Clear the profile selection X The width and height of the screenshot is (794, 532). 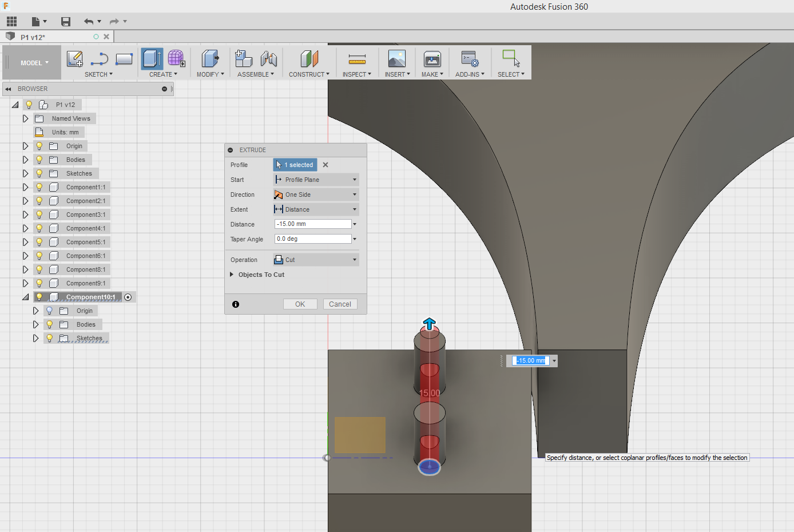(x=325, y=165)
